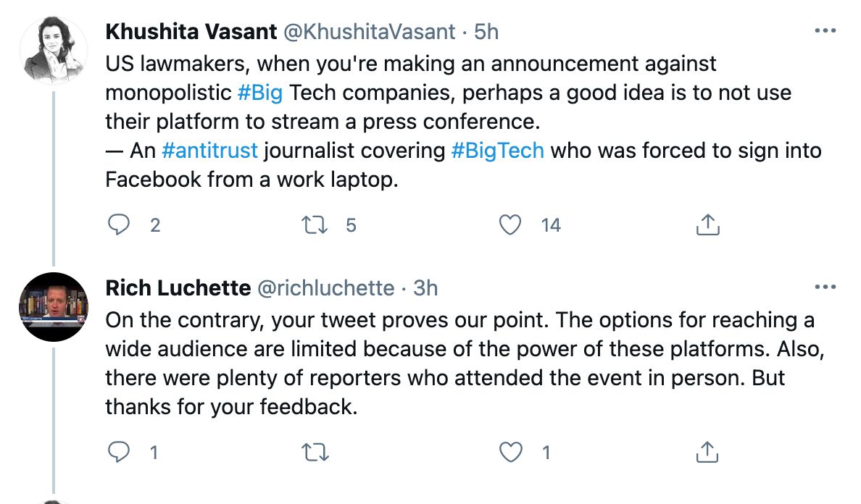Retweet Khushita Vasant's tweet

(x=315, y=225)
